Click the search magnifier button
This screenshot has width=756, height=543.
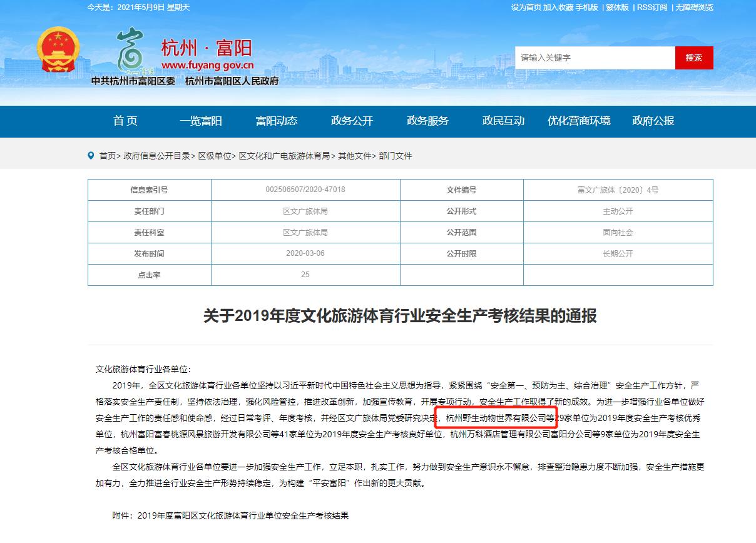694,58
